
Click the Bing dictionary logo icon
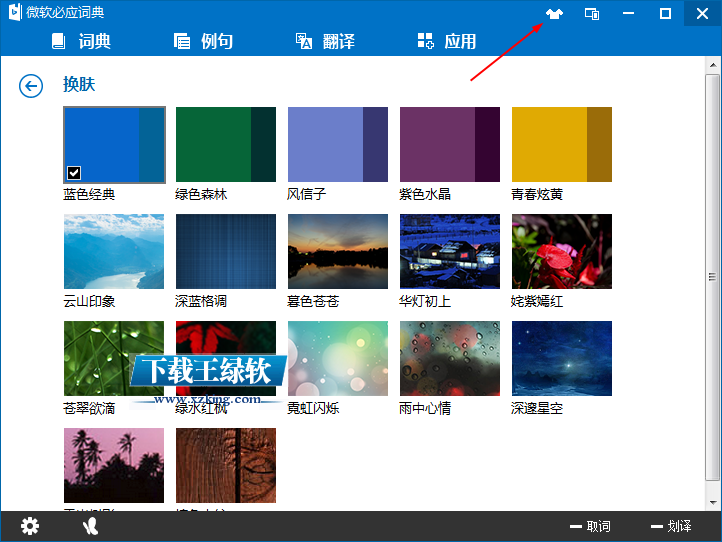[15, 12]
